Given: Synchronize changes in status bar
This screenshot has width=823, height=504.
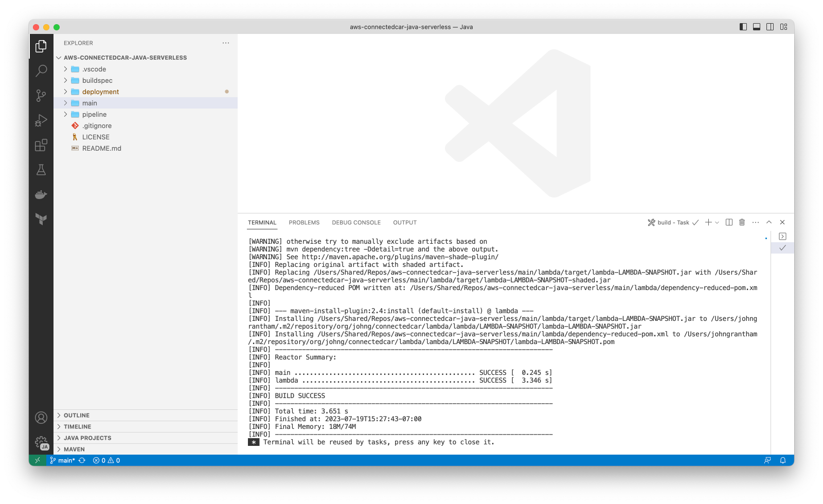Looking at the screenshot, I should pyautogui.click(x=82, y=460).
